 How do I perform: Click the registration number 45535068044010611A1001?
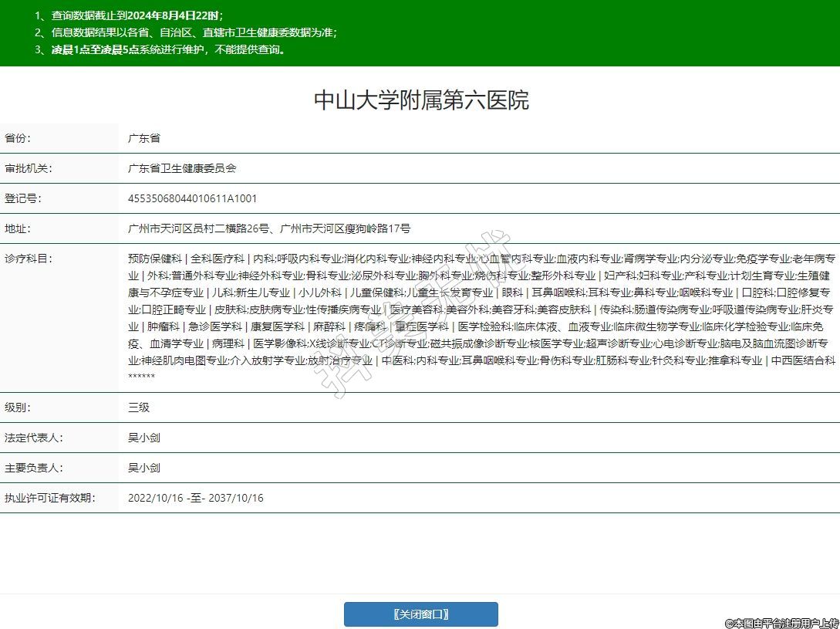pyautogui.click(x=192, y=198)
